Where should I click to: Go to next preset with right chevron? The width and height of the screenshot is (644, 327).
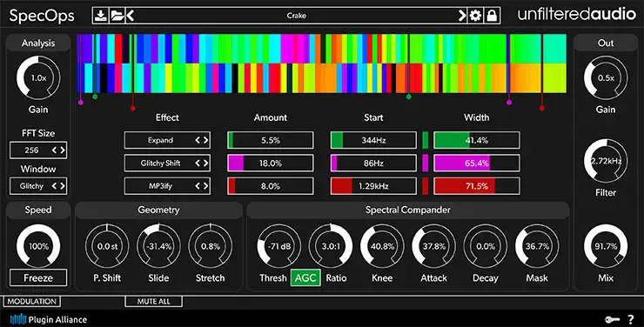462,16
